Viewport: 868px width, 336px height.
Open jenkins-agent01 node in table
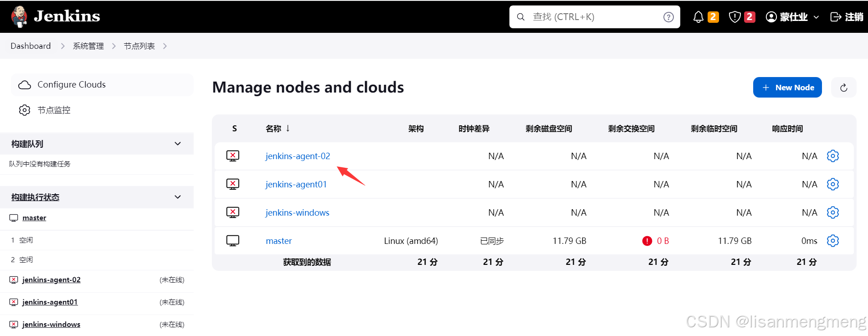pos(296,184)
